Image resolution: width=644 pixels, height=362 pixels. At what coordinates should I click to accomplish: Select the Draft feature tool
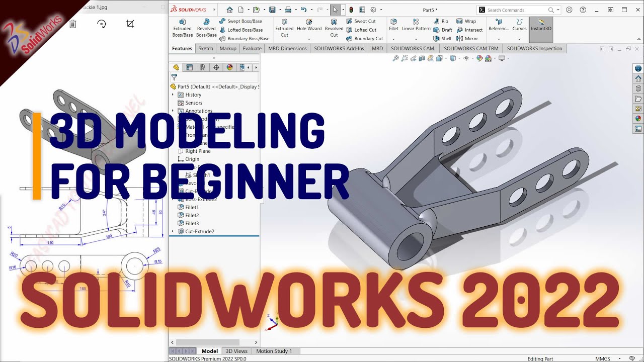click(443, 30)
